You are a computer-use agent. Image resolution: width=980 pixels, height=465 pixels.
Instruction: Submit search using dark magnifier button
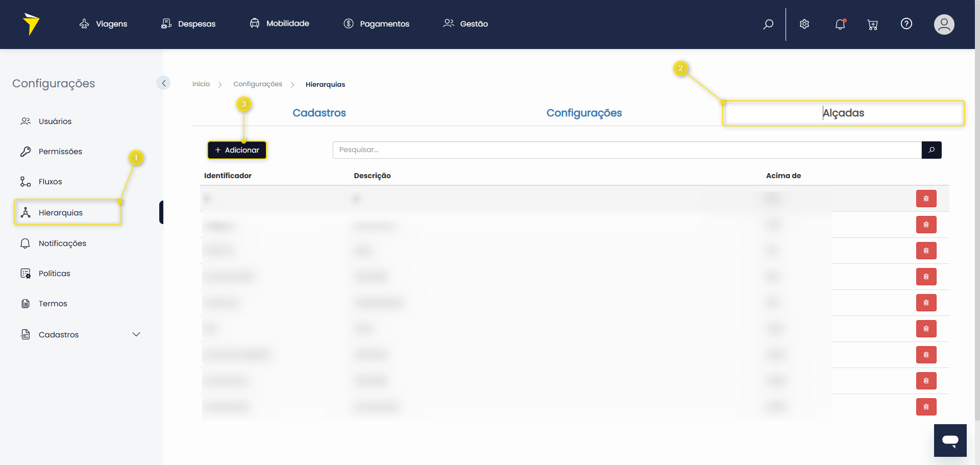pos(932,150)
